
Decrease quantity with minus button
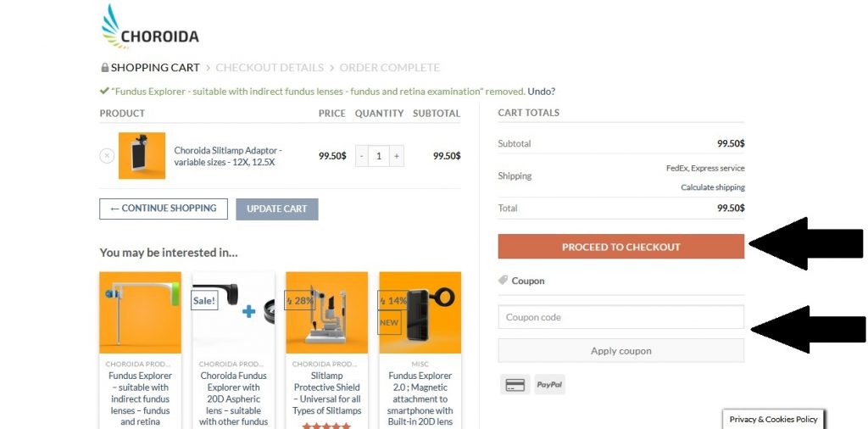coord(361,156)
